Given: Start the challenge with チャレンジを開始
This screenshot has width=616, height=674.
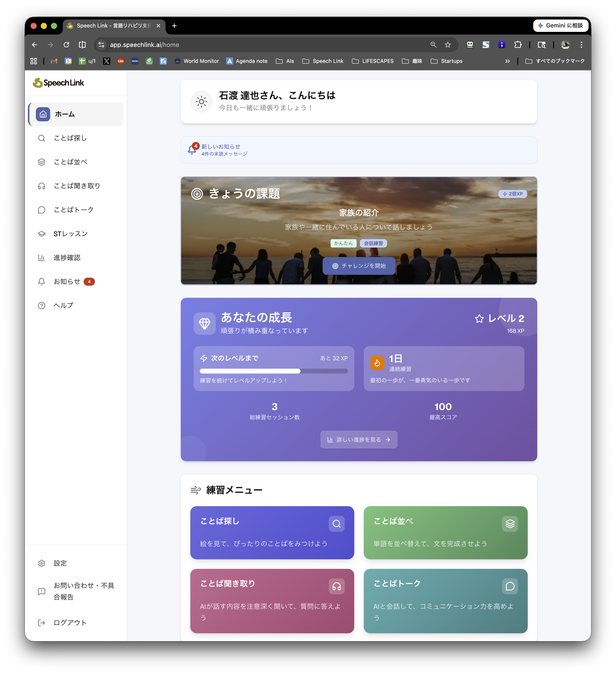Looking at the screenshot, I should point(359,266).
